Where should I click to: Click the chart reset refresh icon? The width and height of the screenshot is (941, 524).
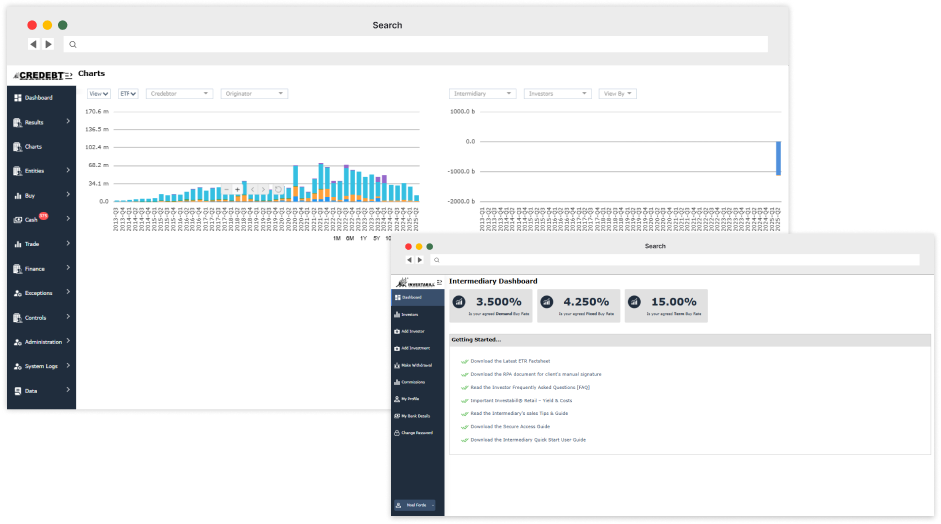coord(278,190)
